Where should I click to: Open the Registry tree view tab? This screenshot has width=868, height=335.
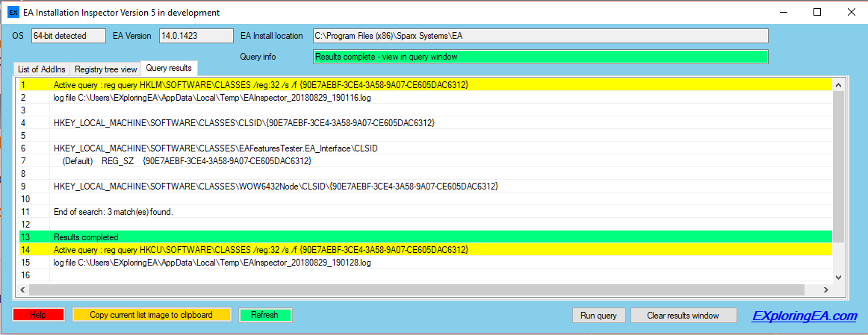[106, 69]
